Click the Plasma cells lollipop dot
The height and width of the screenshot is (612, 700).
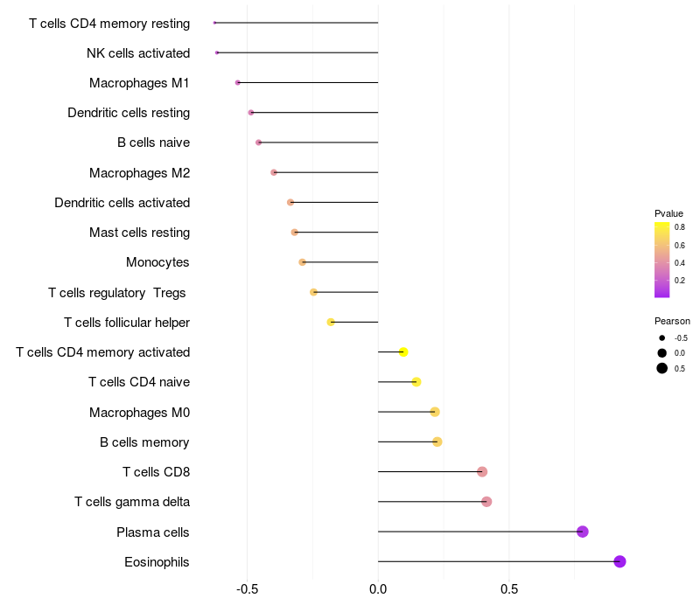[583, 532]
